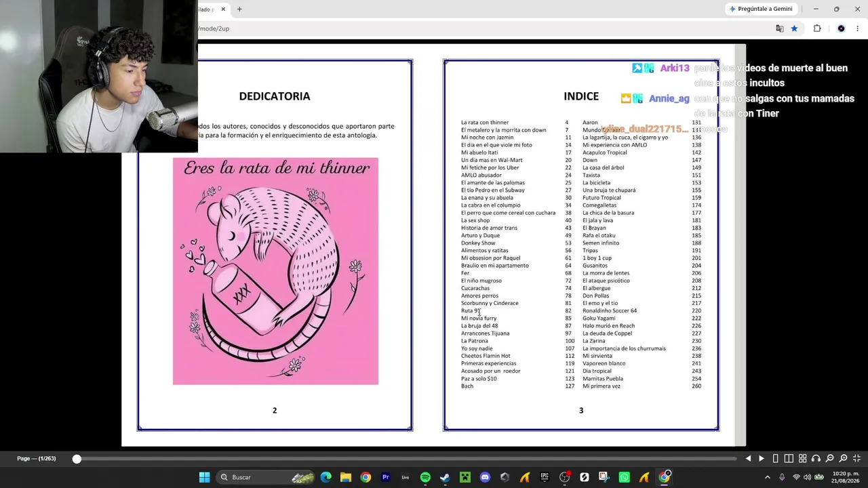
Task: Open the Wi-Fi network tray icon
Action: point(796,477)
